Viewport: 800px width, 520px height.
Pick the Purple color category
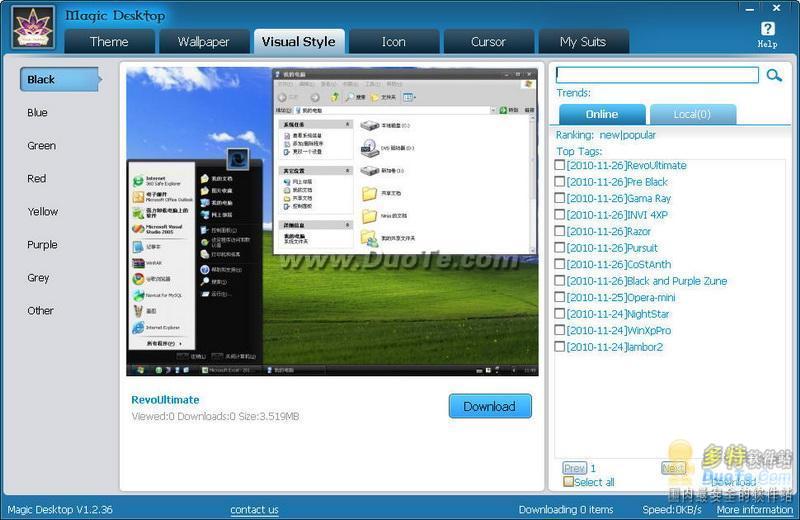click(x=42, y=244)
